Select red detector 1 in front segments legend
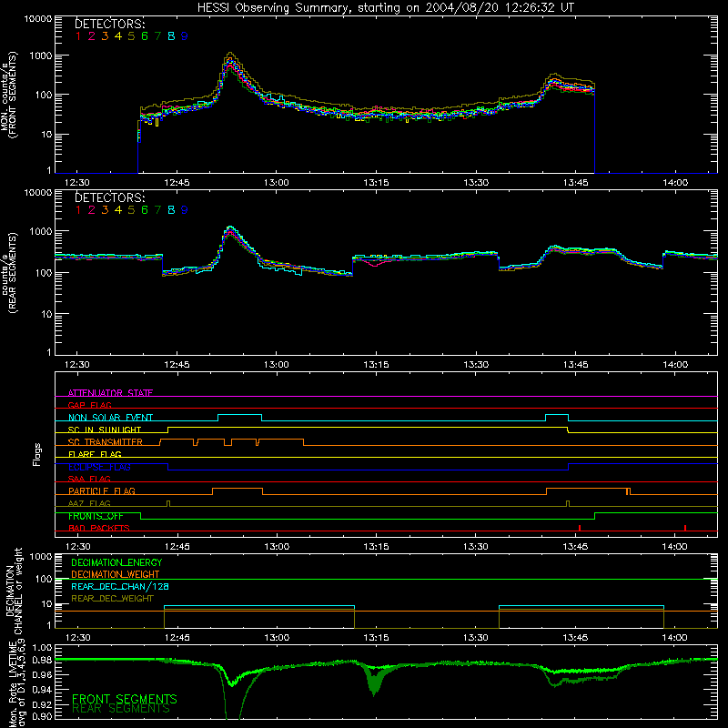Screen dimensions: 728x728 point(78,36)
